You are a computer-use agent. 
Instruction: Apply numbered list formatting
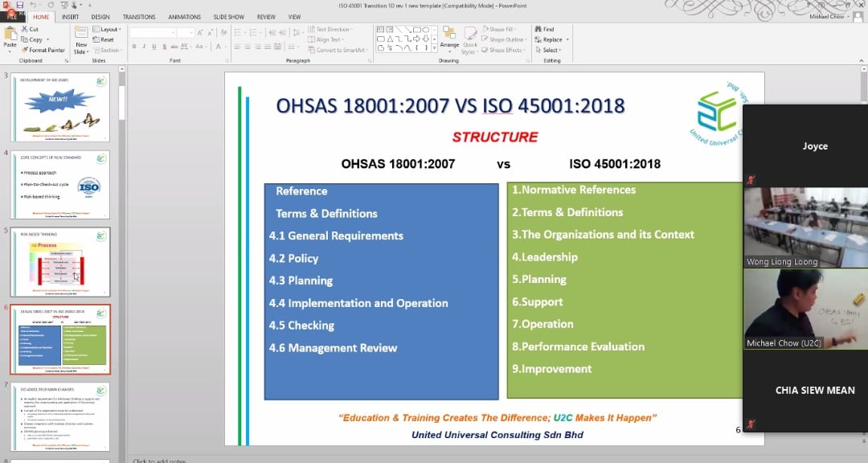(x=253, y=32)
